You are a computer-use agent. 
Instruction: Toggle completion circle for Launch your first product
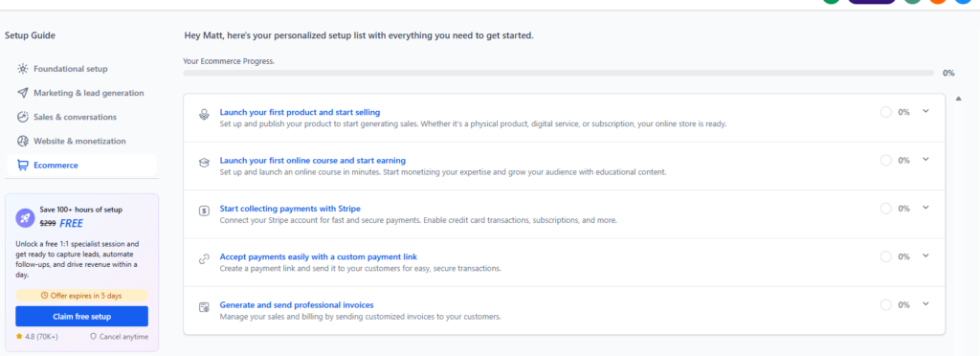(885, 112)
